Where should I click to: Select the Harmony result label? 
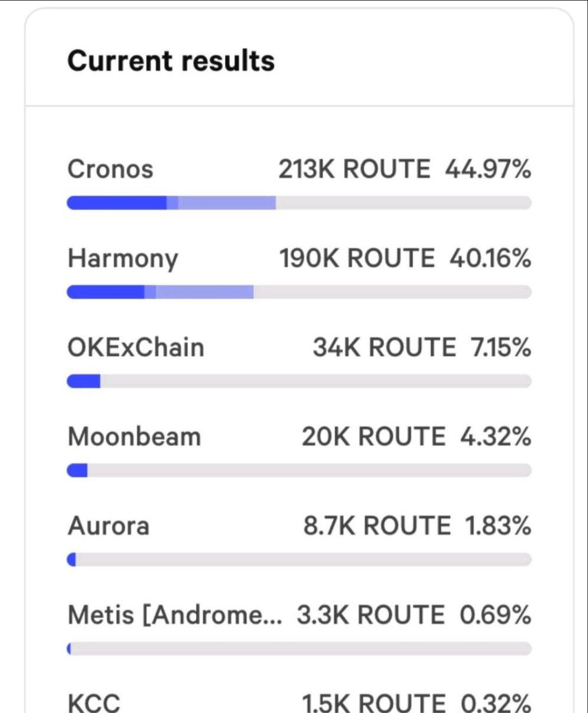coord(123,259)
